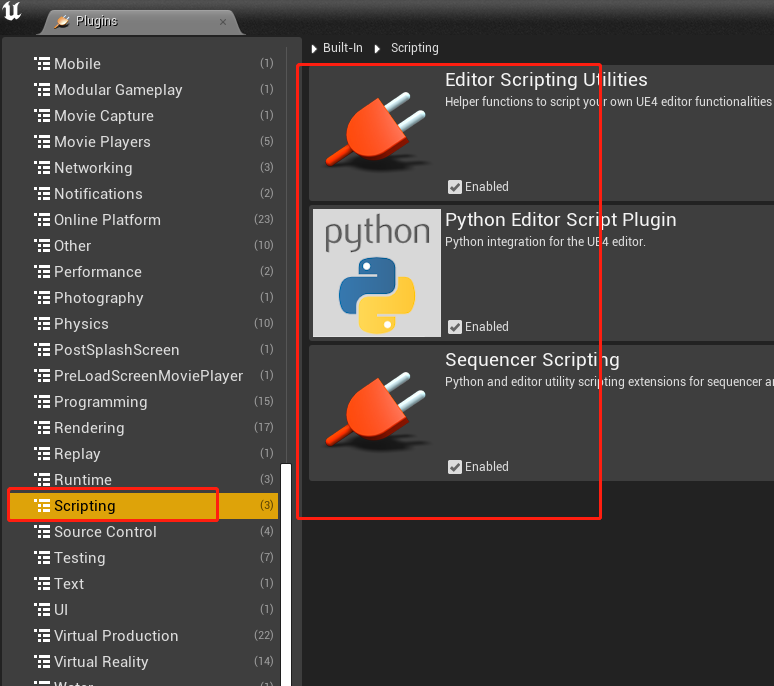This screenshot has width=774, height=686.
Task: Select the Photography category
Action: (143, 298)
